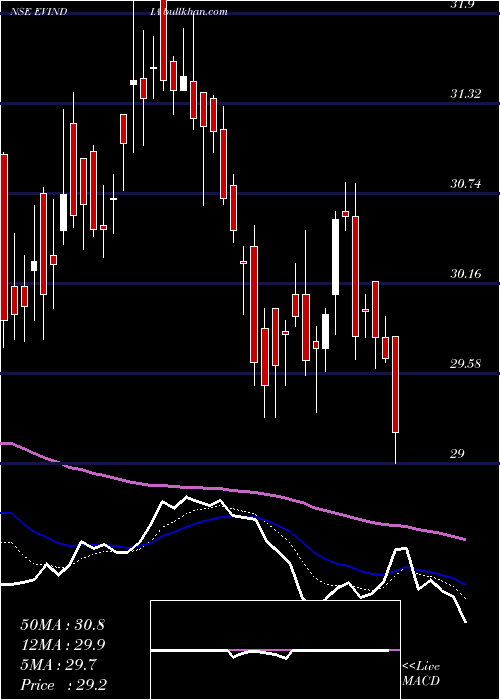Viewport: 500px width, 700px height.
Task: Click the NSE EVIND ticker label
Action: (x=40, y=12)
